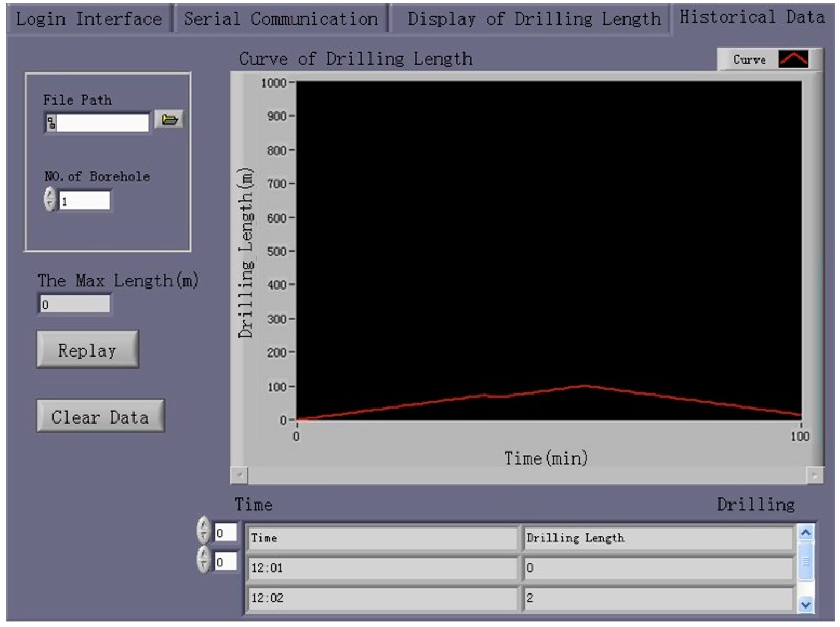This screenshot has width=840, height=627.
Task: Switch to the Login Interface tab
Action: point(88,19)
